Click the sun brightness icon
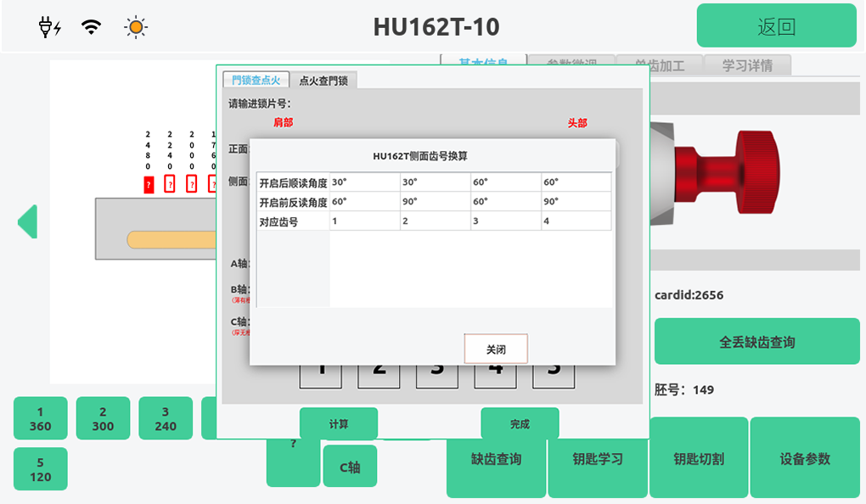This screenshot has height=504, width=866. click(x=135, y=27)
